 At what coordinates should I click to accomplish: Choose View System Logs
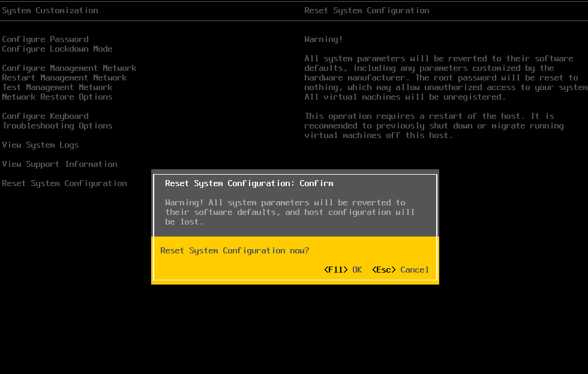[x=40, y=145]
